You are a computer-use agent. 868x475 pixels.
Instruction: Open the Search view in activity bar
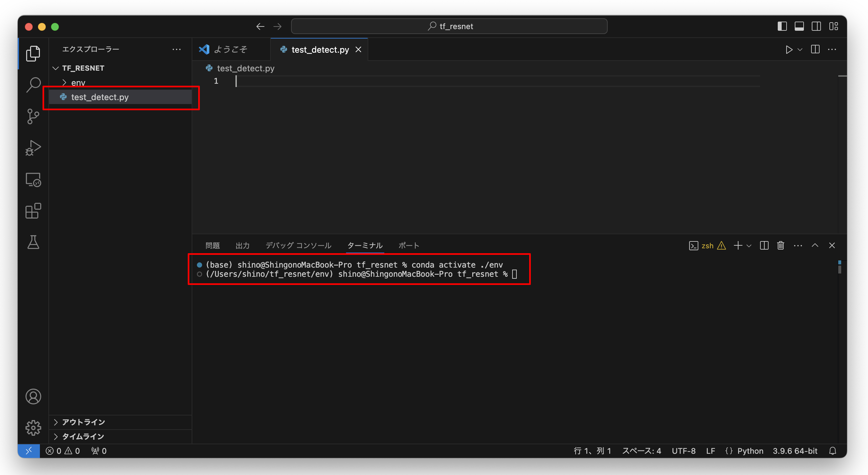[33, 85]
